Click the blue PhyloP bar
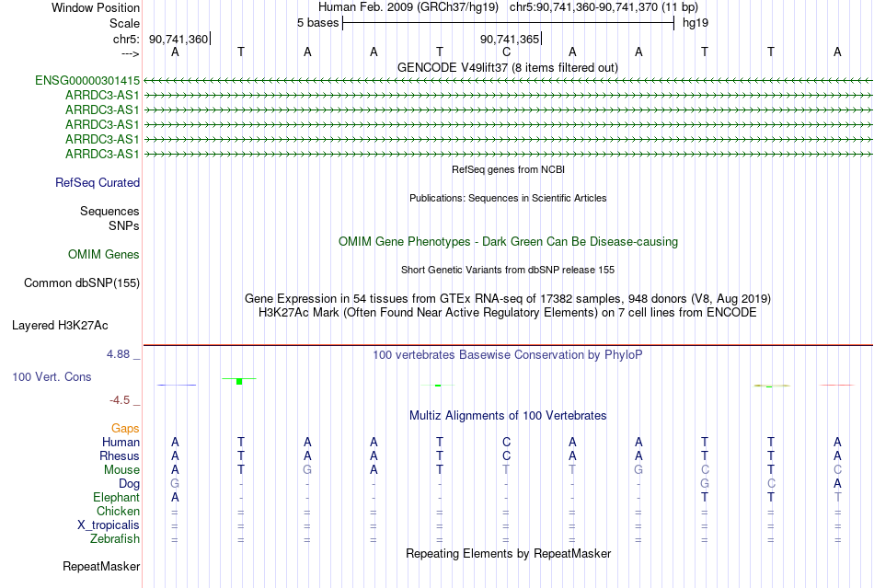This screenshot has width=874, height=588. (x=177, y=386)
